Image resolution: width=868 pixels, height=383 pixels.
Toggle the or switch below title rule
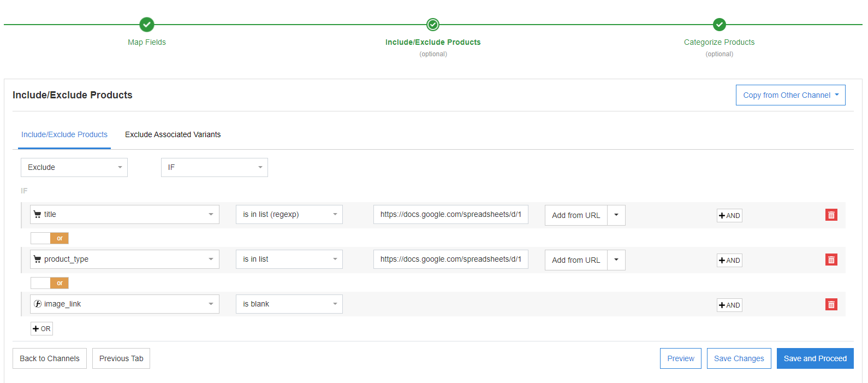click(50, 238)
